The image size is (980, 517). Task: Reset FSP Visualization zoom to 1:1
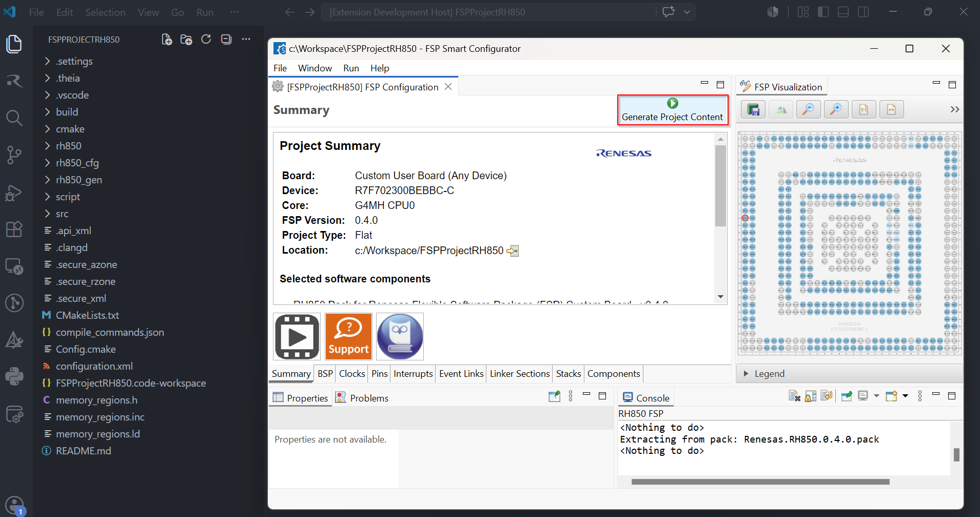[x=864, y=109]
